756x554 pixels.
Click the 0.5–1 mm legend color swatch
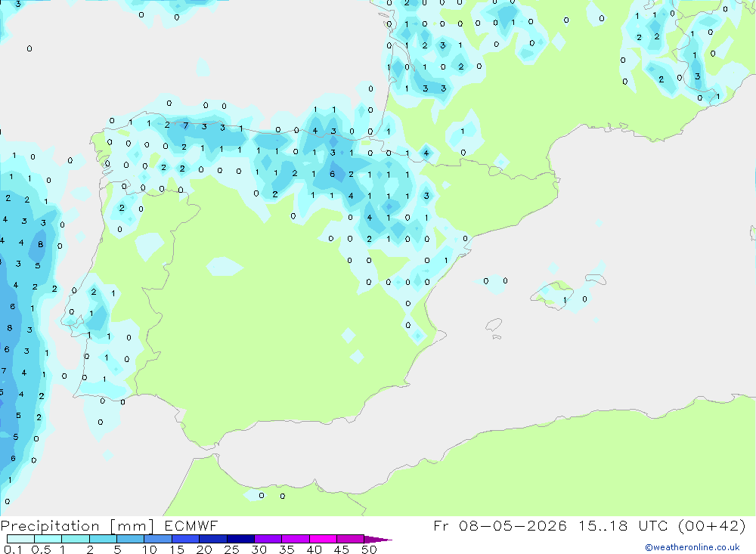[48, 539]
